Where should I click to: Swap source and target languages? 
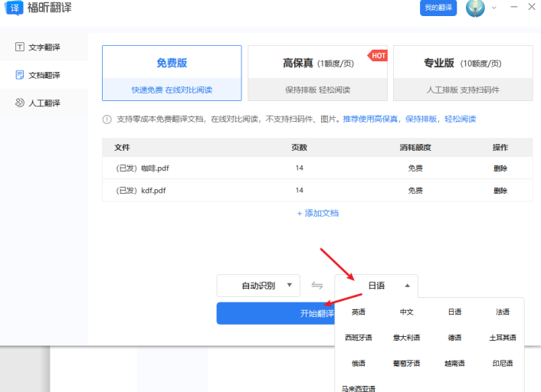(x=317, y=286)
